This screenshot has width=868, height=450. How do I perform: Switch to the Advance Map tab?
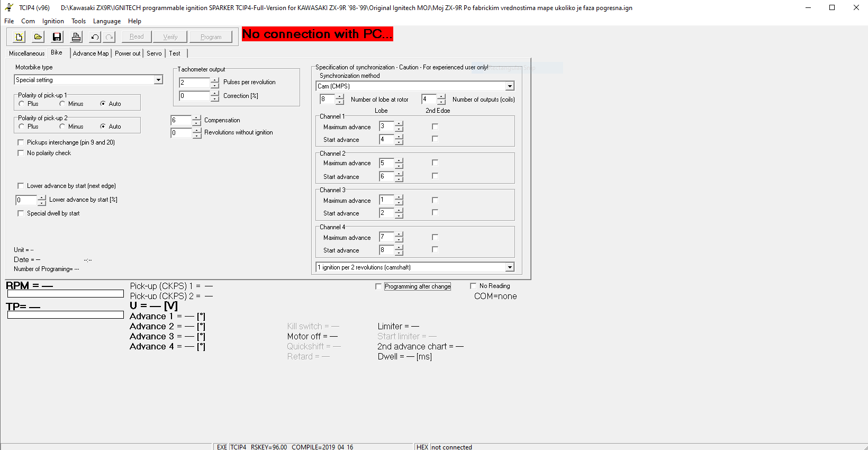click(x=91, y=53)
